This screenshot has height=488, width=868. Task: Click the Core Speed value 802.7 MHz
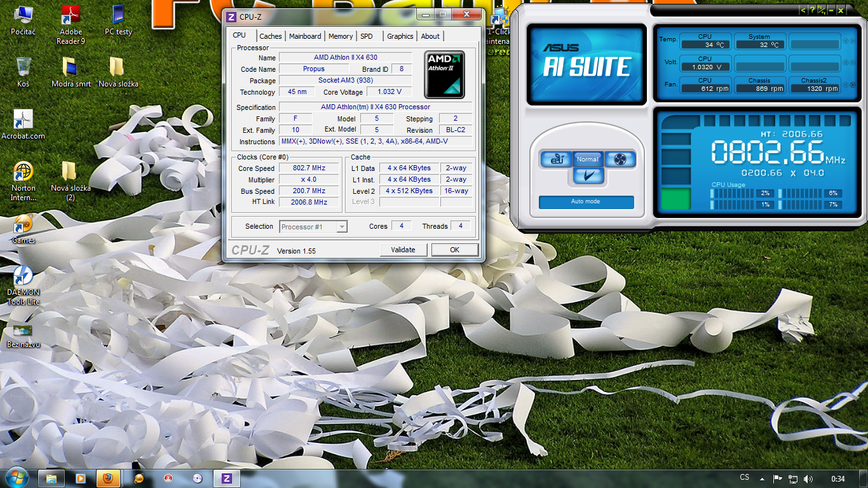click(309, 168)
